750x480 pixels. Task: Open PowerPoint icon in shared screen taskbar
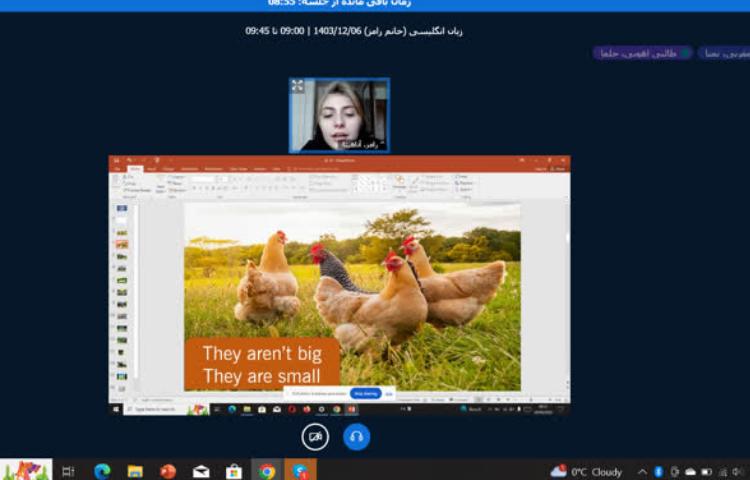pyautogui.click(x=352, y=409)
